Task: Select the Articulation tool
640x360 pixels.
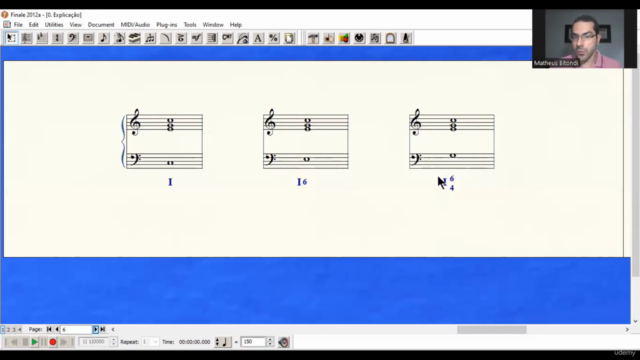Action: 181,38
